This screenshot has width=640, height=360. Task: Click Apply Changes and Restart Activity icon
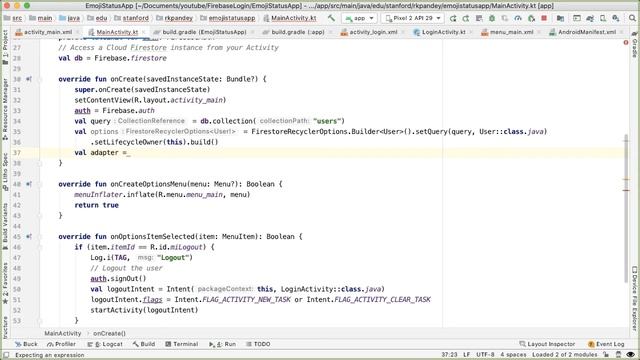[466, 18]
